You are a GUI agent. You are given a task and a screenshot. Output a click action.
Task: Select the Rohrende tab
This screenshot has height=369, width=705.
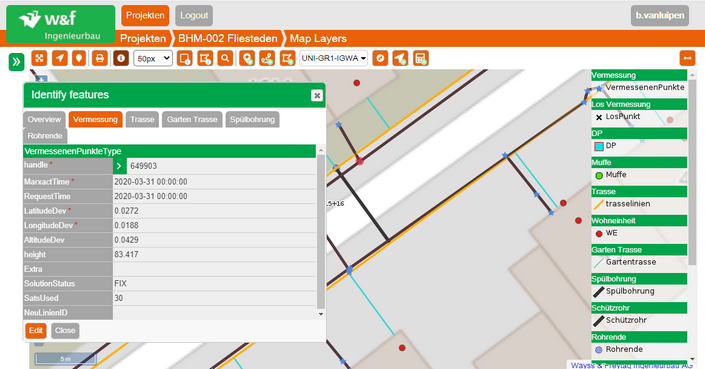tap(45, 136)
